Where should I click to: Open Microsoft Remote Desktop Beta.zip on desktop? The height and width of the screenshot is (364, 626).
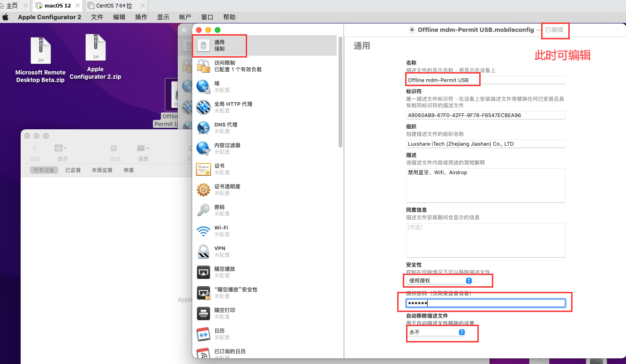(x=40, y=60)
